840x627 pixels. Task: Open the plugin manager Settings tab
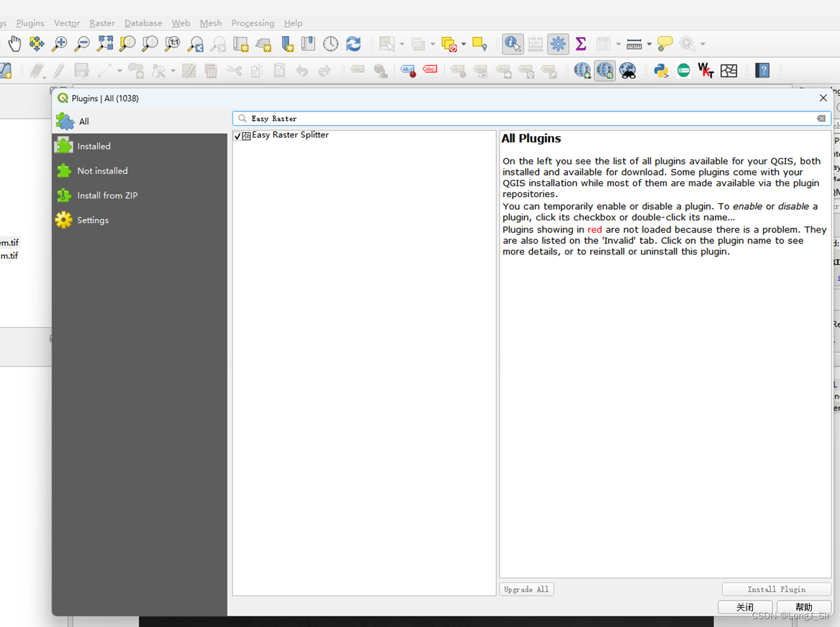(x=140, y=220)
